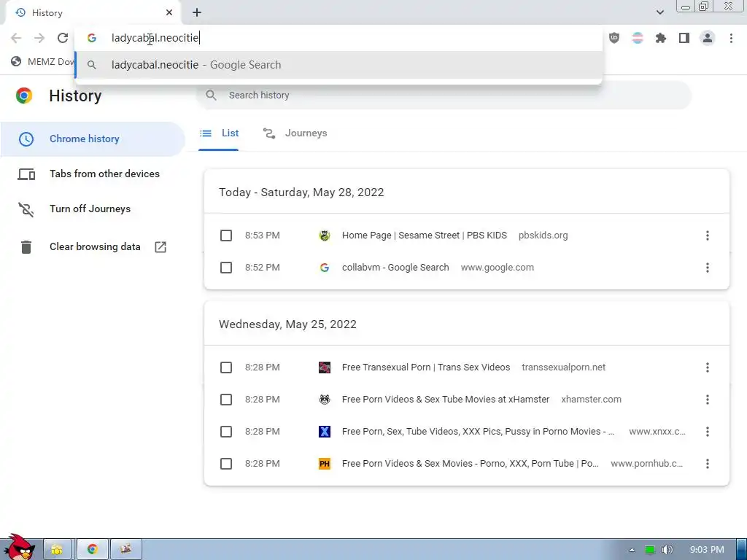Close the History tab
This screenshot has width=747, height=560.
[x=169, y=13]
